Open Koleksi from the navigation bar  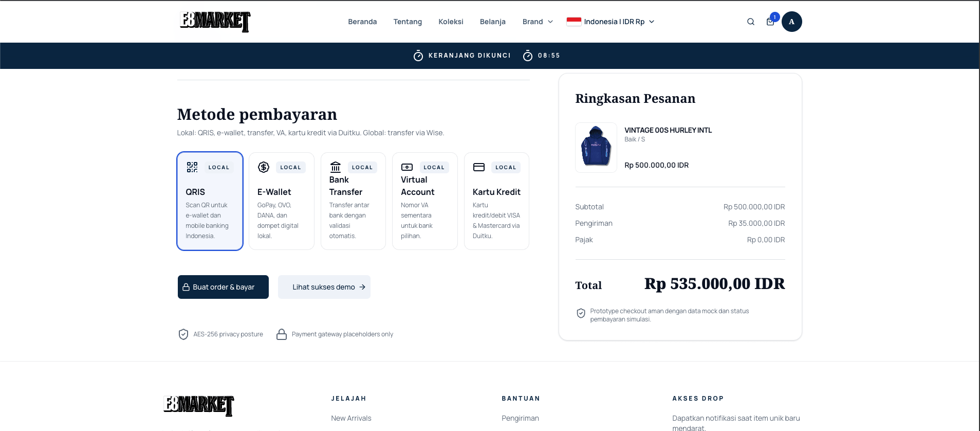click(x=451, y=22)
